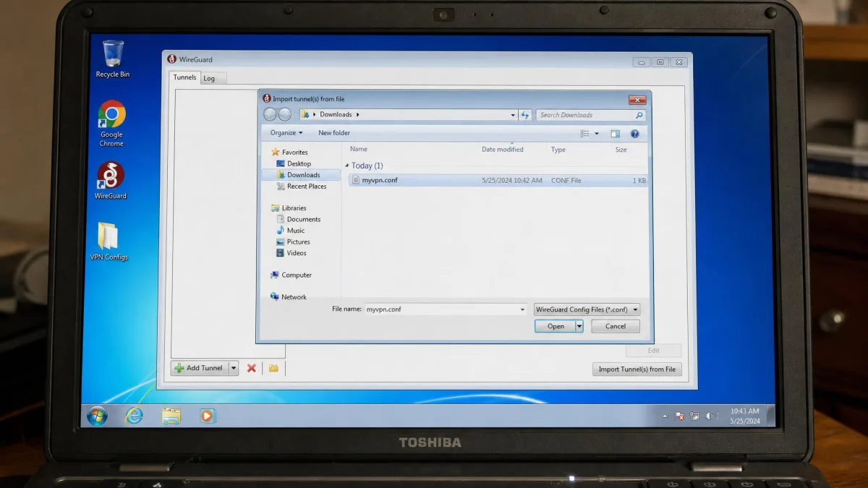Collapse the Today (1) group triangle
868x488 pixels.
click(x=346, y=166)
